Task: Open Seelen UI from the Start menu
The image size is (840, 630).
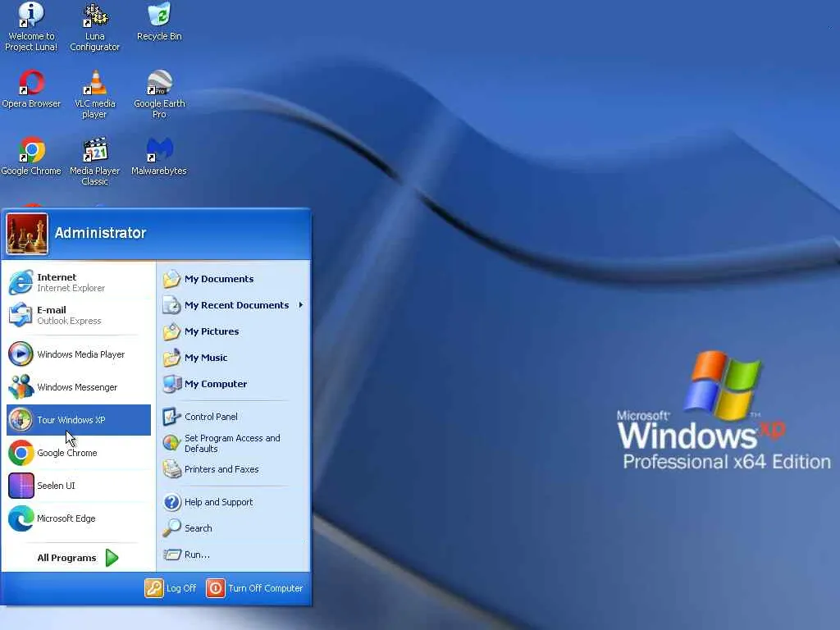Action: coord(78,486)
